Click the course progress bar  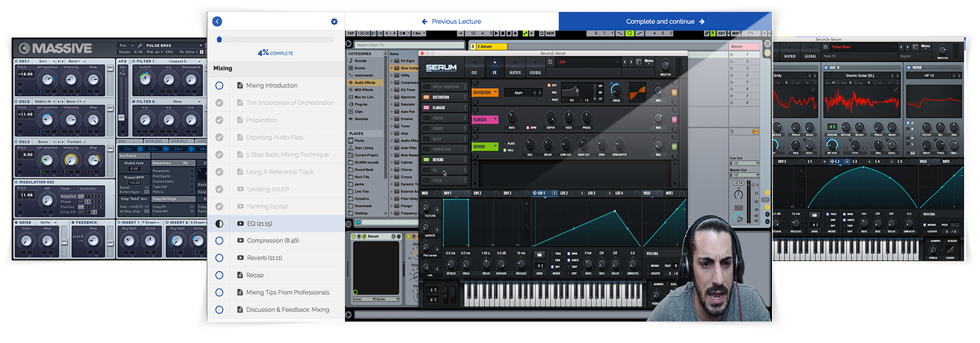pos(275,40)
